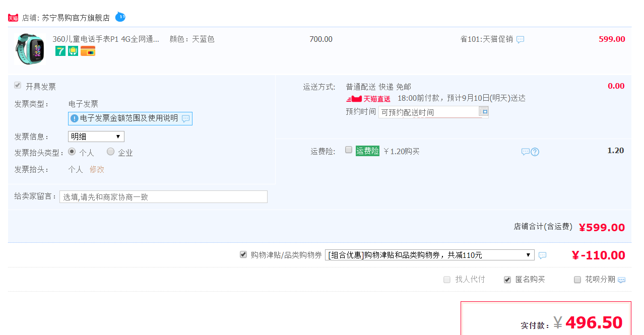Click the blue info icon in the 电子发票 notice
The height and width of the screenshot is (335, 644).
pos(75,118)
